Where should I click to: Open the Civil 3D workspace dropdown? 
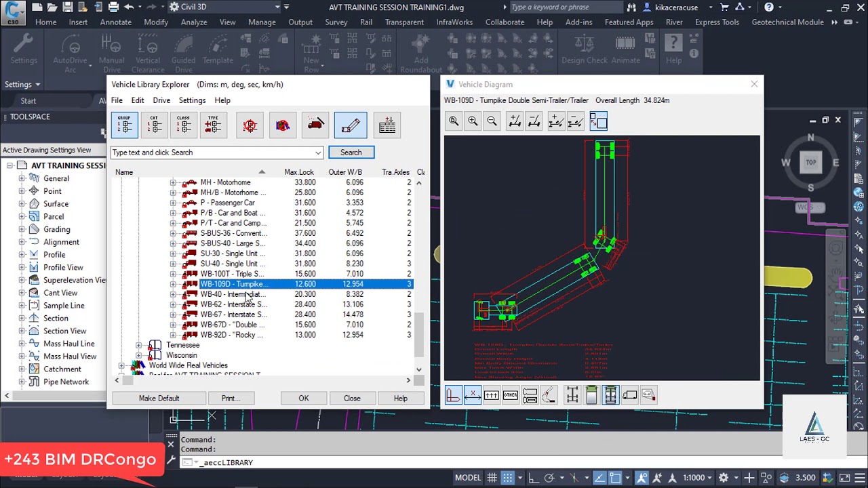click(277, 7)
